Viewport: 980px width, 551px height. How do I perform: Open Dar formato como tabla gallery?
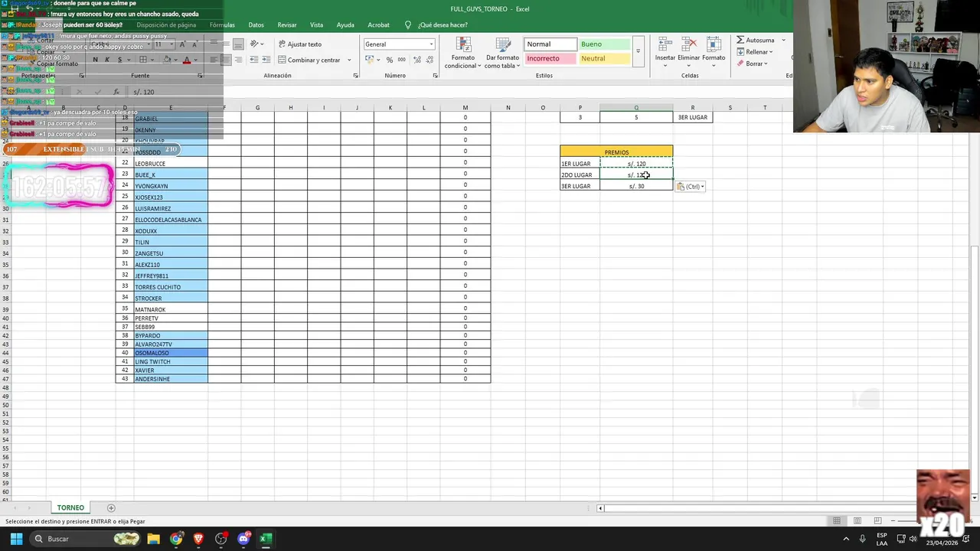click(x=502, y=52)
